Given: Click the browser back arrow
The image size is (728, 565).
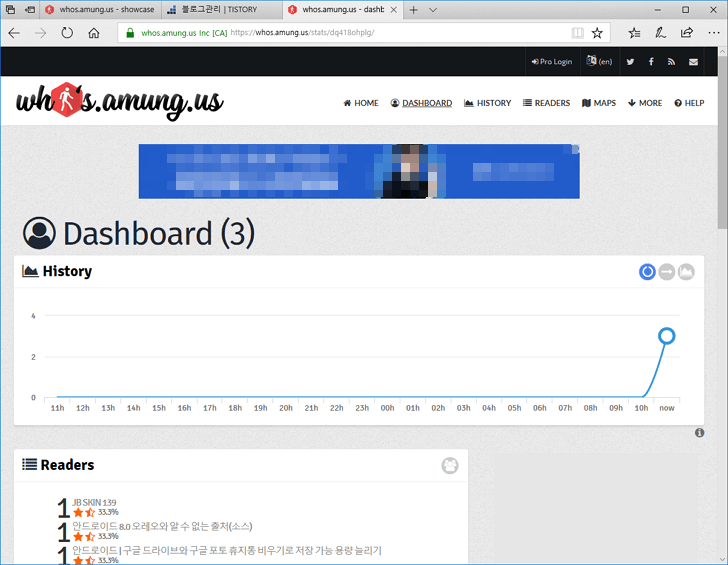Looking at the screenshot, I should (14, 33).
